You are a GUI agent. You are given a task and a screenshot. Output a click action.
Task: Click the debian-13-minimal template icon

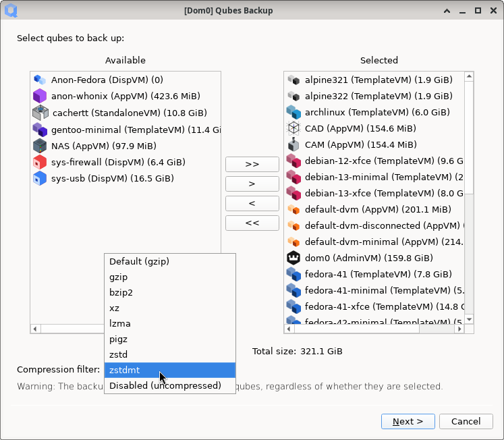293,177
